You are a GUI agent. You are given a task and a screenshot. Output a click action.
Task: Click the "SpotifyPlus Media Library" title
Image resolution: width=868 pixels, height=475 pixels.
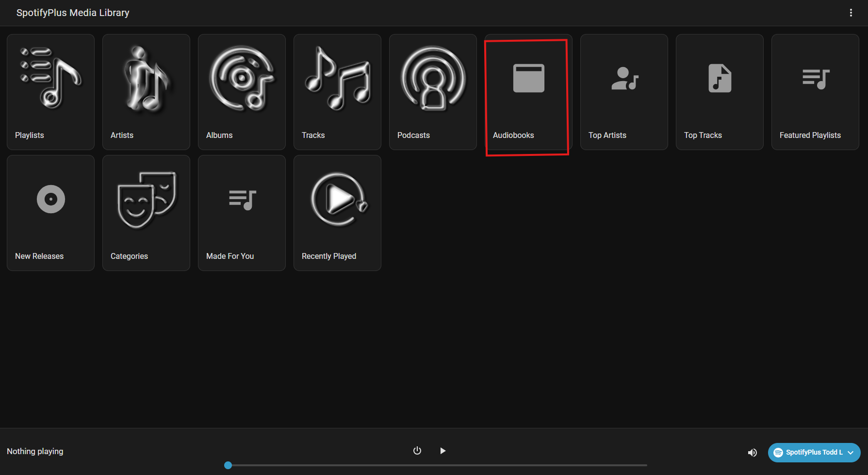point(73,13)
